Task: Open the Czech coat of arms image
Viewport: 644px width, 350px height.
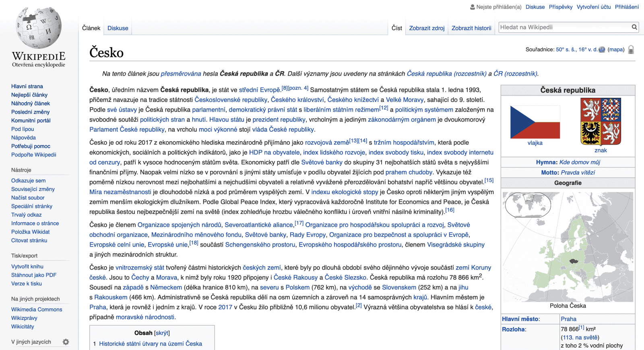Action: coord(601,121)
